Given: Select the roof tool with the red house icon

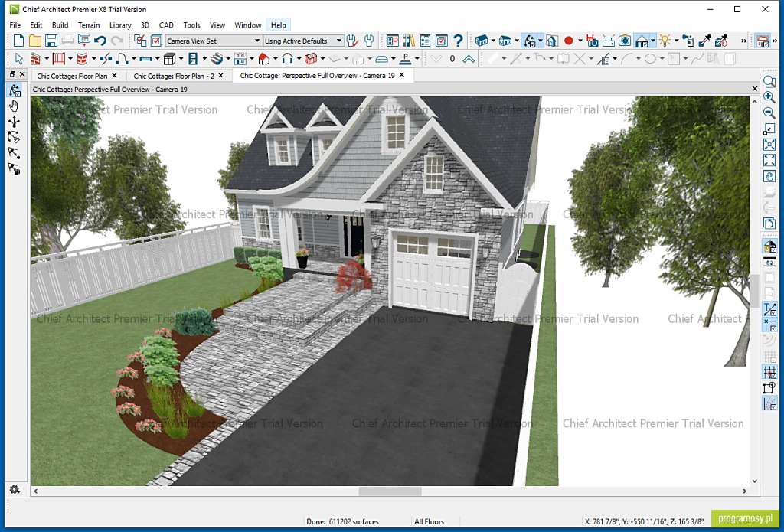Looking at the screenshot, I should click(264, 59).
